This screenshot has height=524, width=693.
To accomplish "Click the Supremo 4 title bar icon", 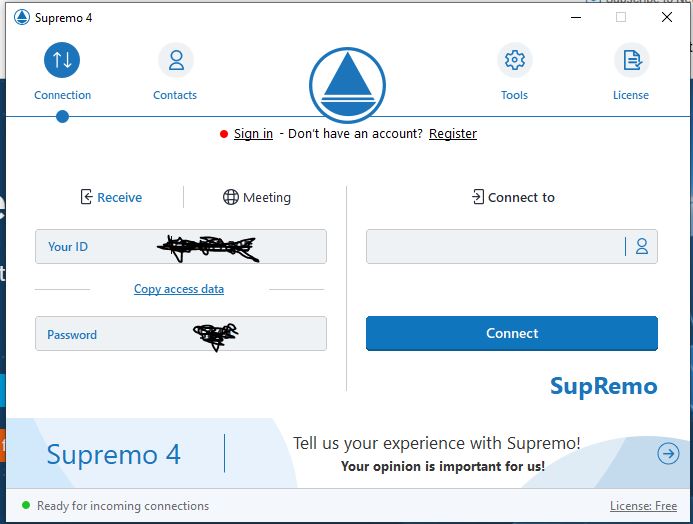I will [21, 17].
